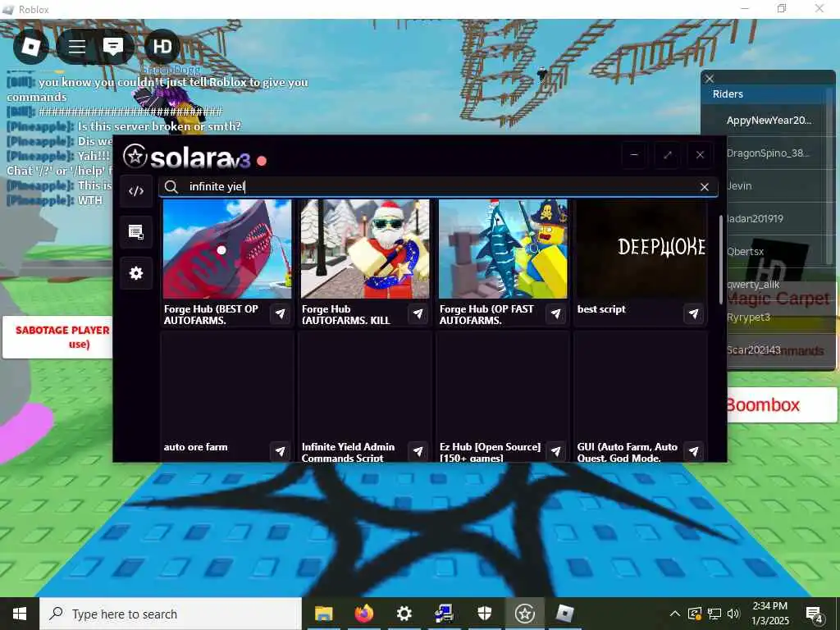Execute the Forge Hub (BEST OP AUTOFARMS script

tap(281, 314)
